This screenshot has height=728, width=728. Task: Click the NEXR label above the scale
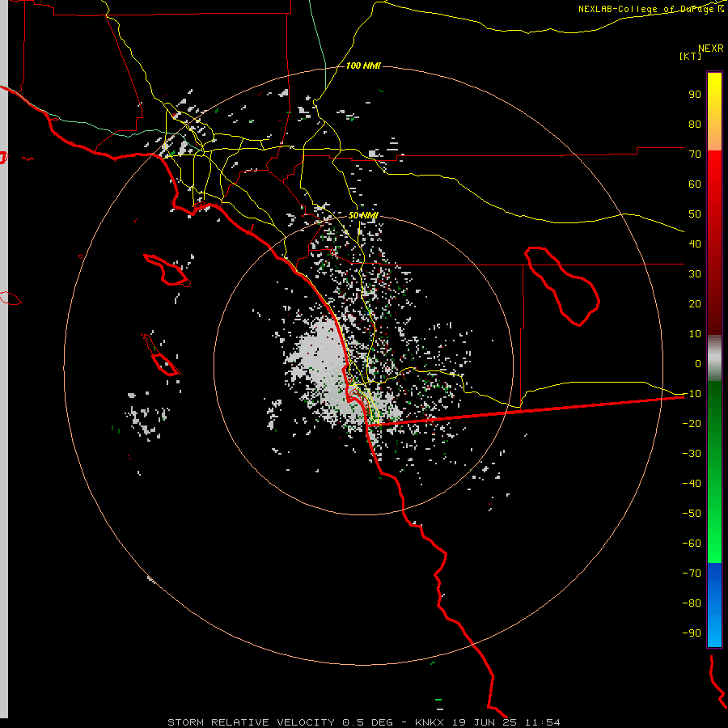[711, 49]
